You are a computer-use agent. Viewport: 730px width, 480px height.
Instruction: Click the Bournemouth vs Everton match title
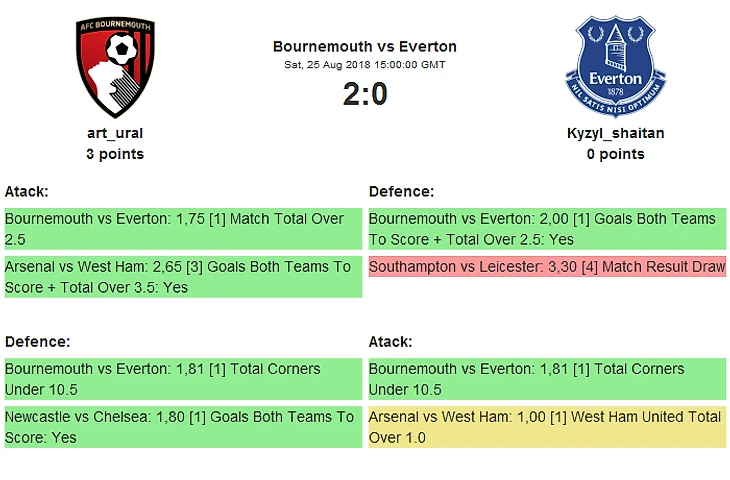364,46
